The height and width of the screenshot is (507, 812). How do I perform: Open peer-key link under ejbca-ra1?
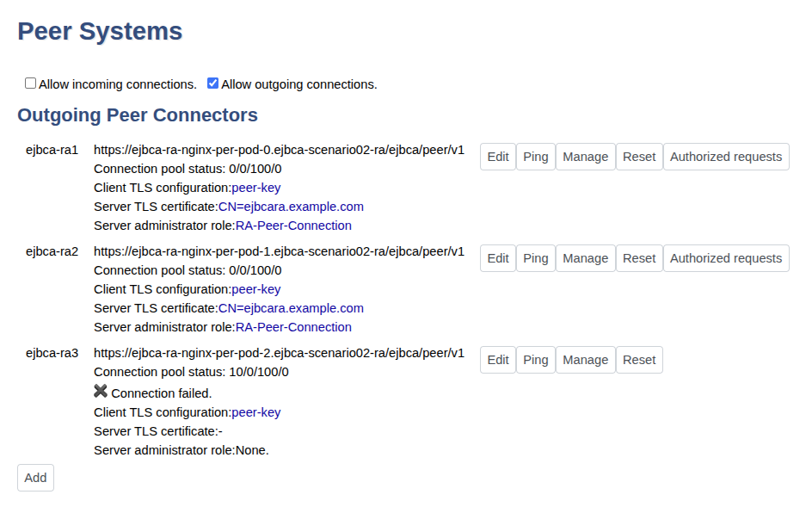click(256, 188)
